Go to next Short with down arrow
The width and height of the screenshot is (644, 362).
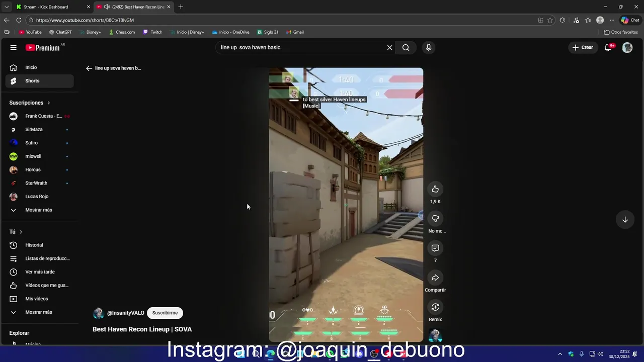[625, 220]
